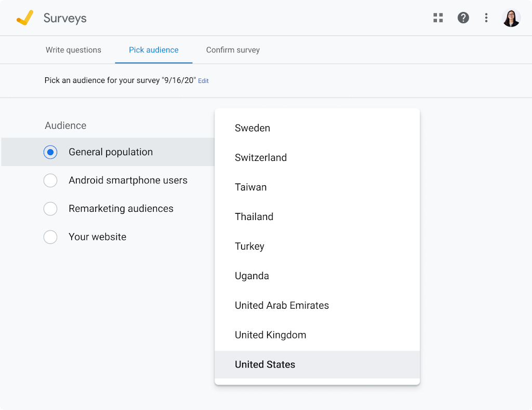Open the Help icon
This screenshot has height=410, width=532.
(463, 18)
